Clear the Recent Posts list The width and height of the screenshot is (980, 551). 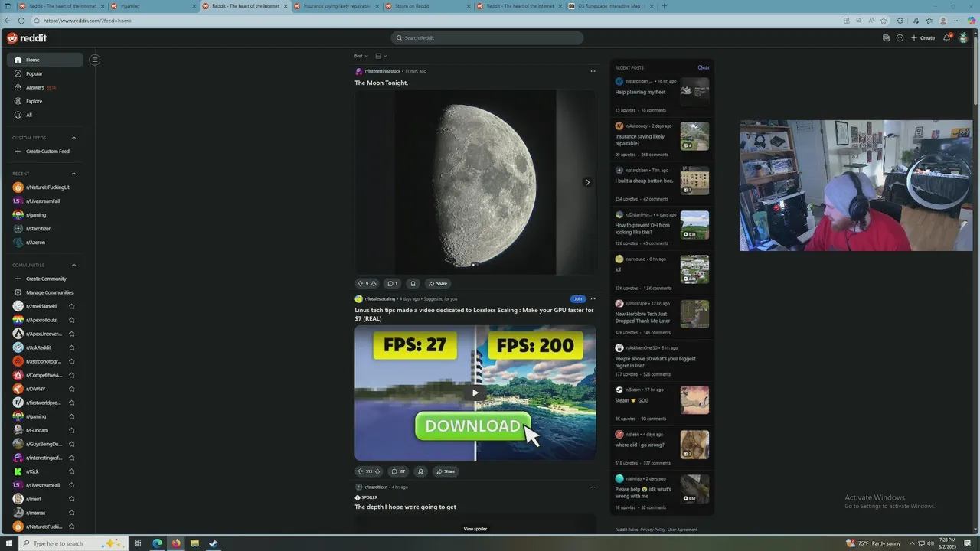[x=703, y=67]
